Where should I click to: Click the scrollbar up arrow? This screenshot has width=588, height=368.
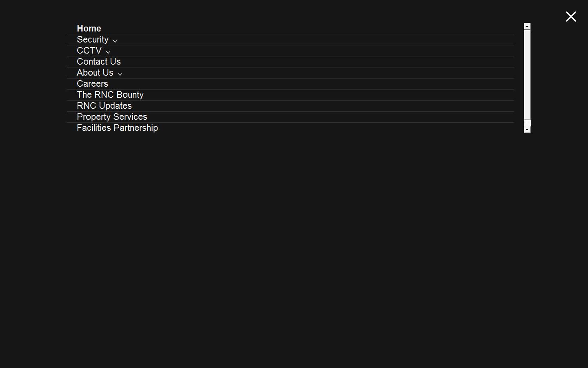point(527,26)
